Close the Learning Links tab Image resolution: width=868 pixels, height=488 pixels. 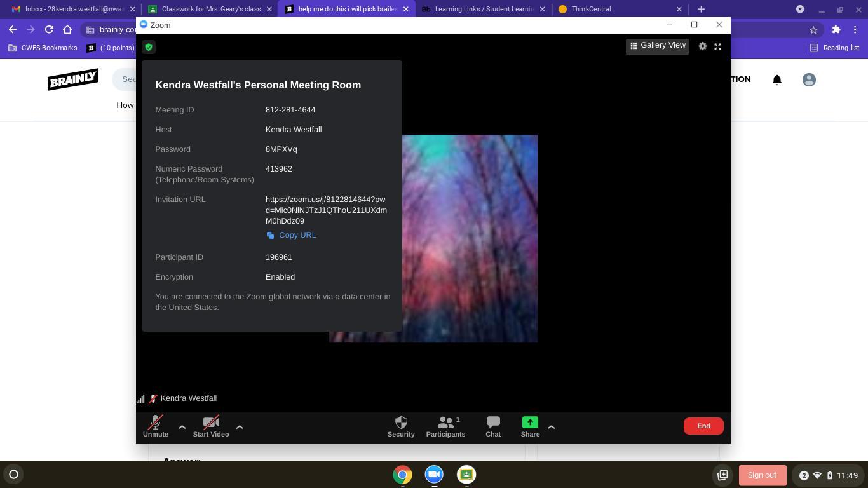542,9
